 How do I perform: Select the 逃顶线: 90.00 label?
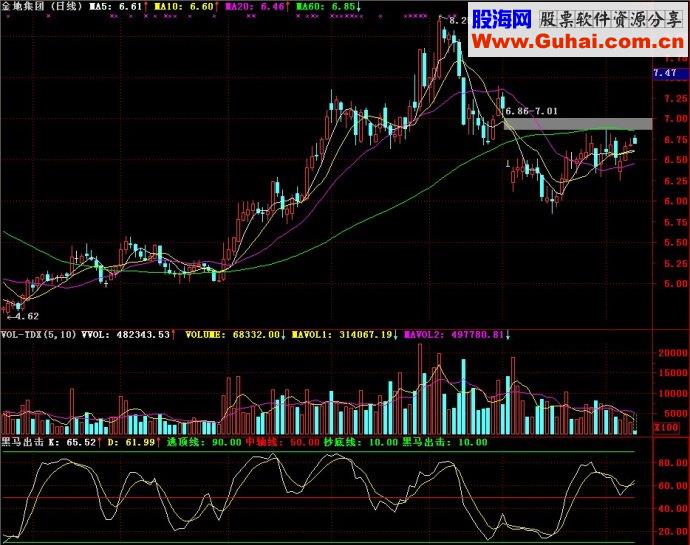[204, 442]
